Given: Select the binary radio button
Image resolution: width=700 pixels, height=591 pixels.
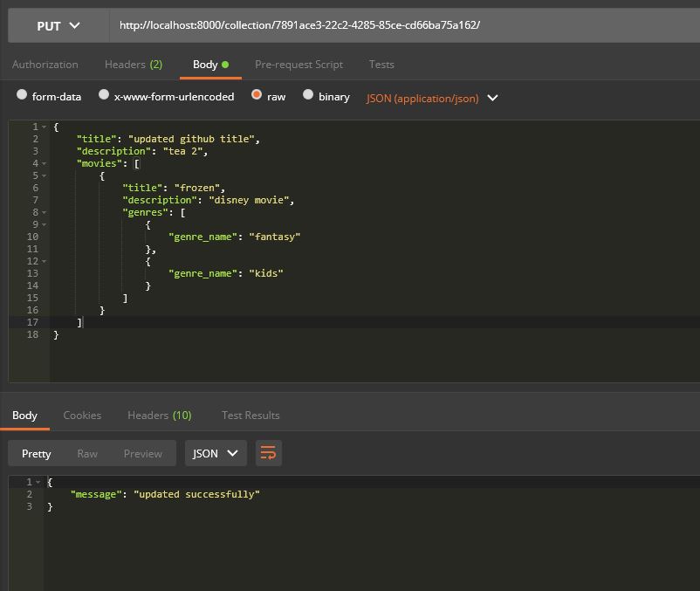Looking at the screenshot, I should [x=308, y=94].
